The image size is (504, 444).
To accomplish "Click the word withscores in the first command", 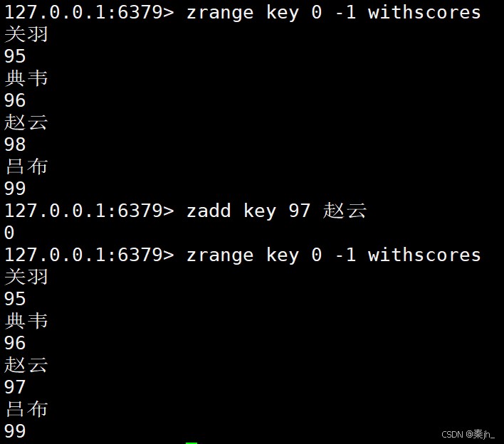I will 424,12.
